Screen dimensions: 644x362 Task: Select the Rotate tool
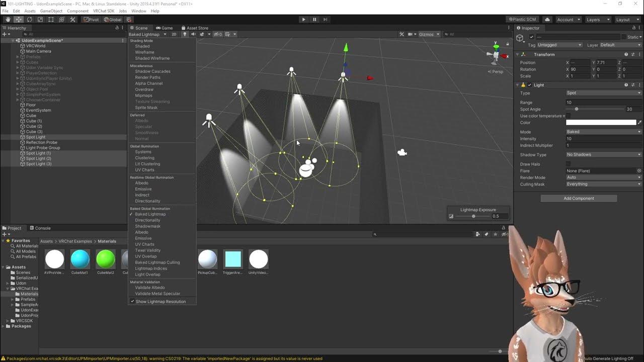(29, 20)
